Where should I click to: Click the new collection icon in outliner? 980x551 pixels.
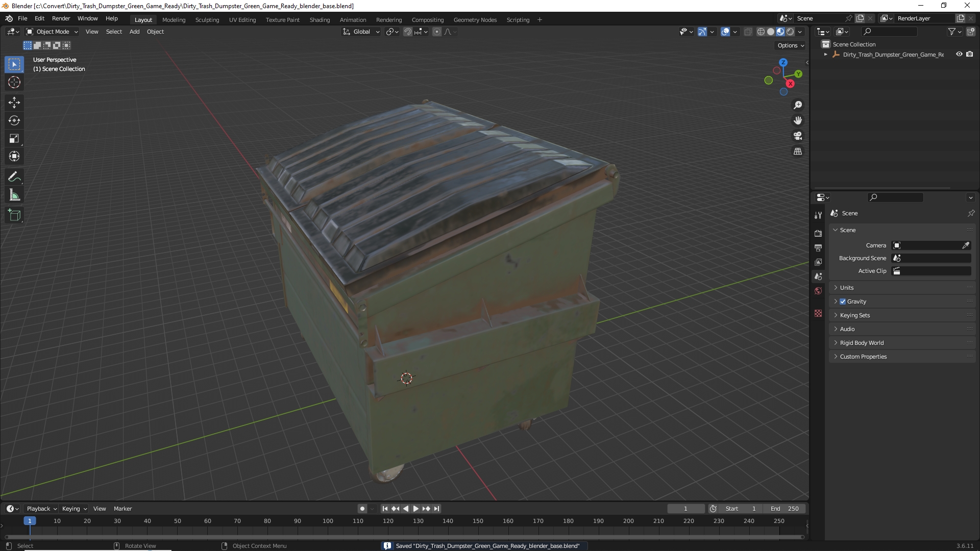[x=971, y=32]
